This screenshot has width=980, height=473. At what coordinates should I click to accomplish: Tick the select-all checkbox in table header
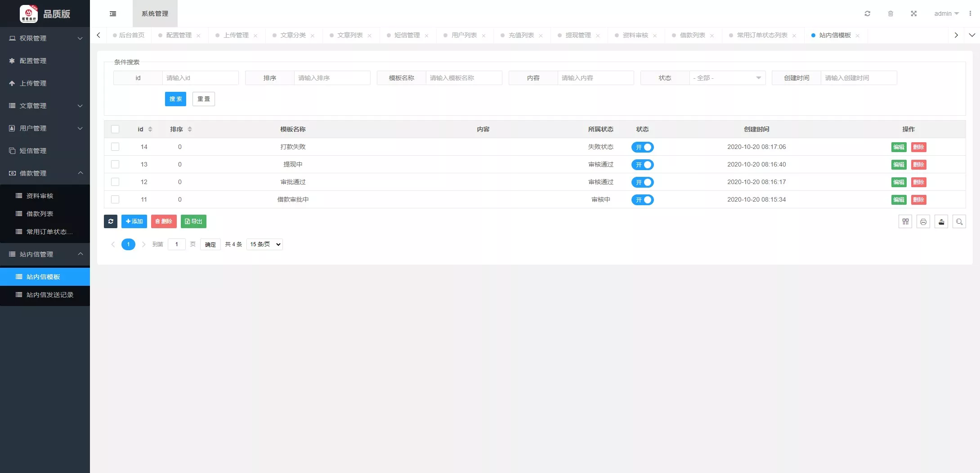[x=115, y=129]
